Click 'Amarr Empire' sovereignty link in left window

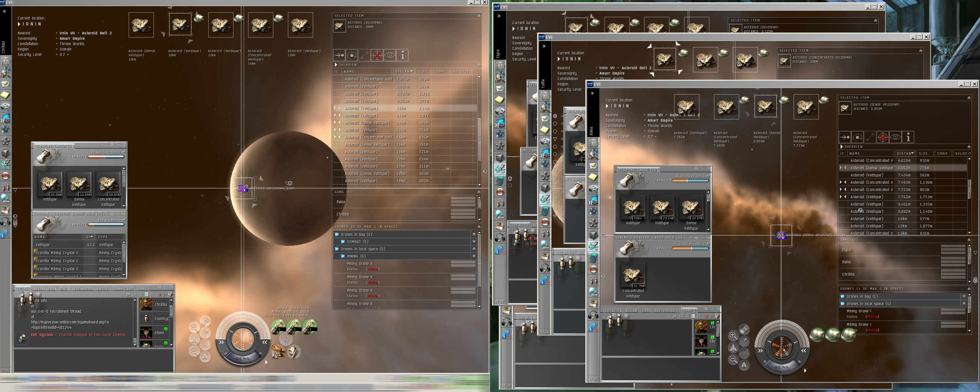[72, 39]
